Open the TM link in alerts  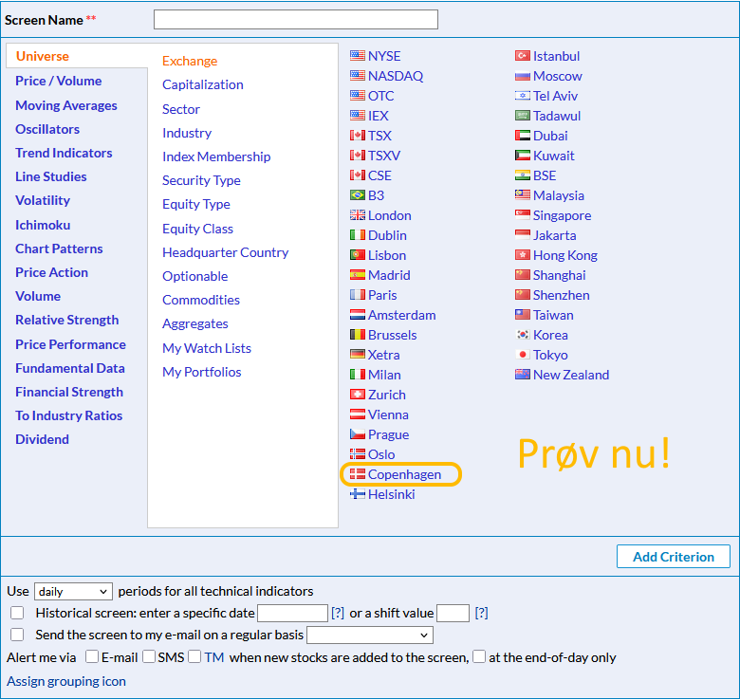214,657
